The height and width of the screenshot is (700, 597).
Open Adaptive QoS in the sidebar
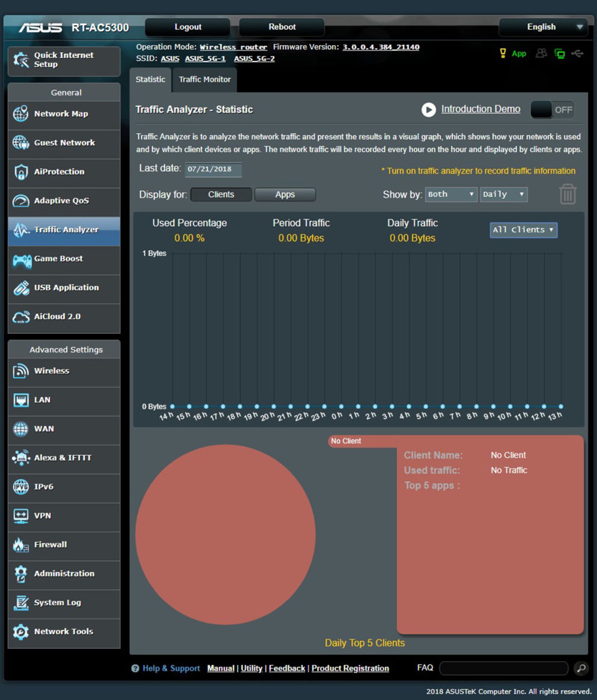pos(61,201)
